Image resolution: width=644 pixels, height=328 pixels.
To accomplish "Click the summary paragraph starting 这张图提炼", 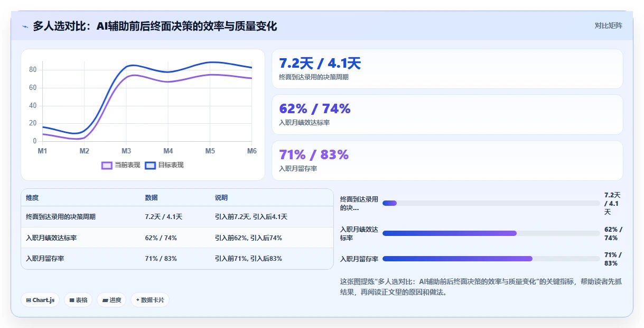I will pos(481,287).
